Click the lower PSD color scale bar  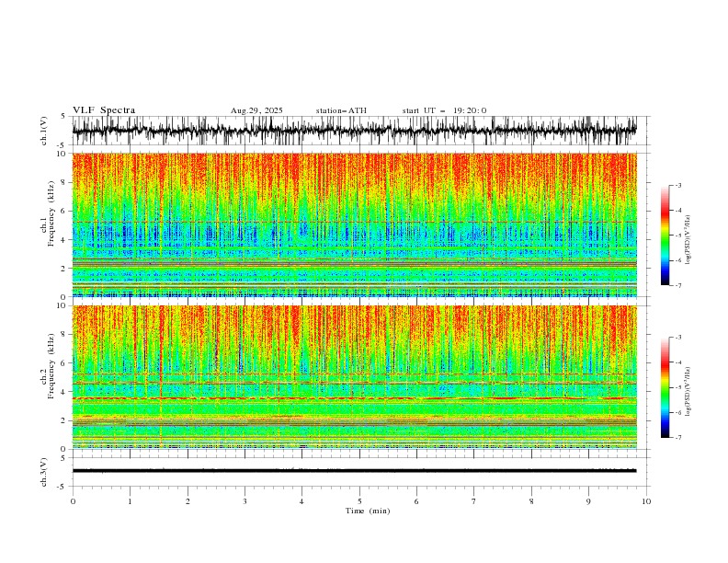(665, 387)
